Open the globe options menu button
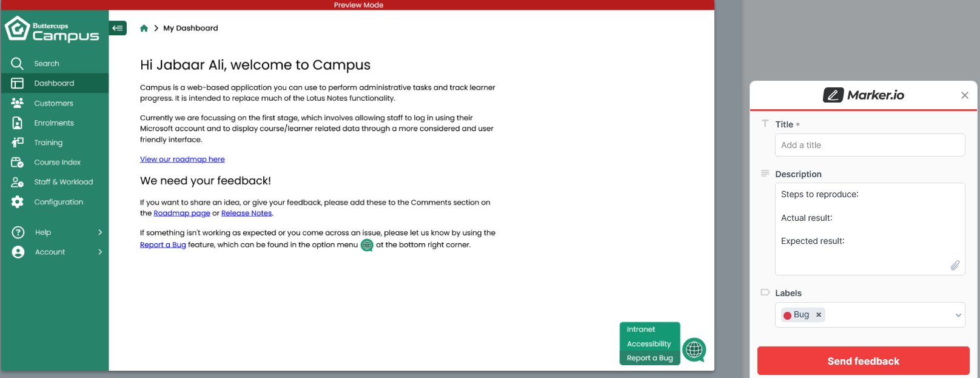Screen dimensions: 980x378 pos(694,349)
